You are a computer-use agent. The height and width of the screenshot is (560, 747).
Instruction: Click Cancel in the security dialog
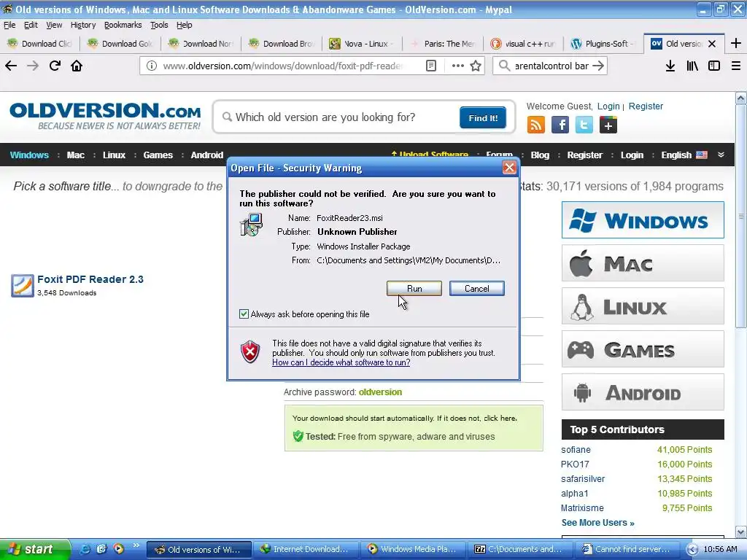point(477,289)
